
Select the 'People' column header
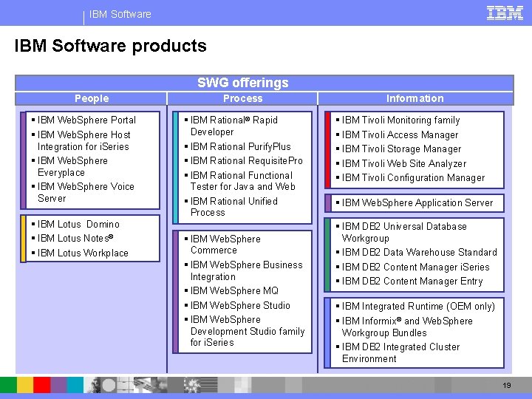91,98
